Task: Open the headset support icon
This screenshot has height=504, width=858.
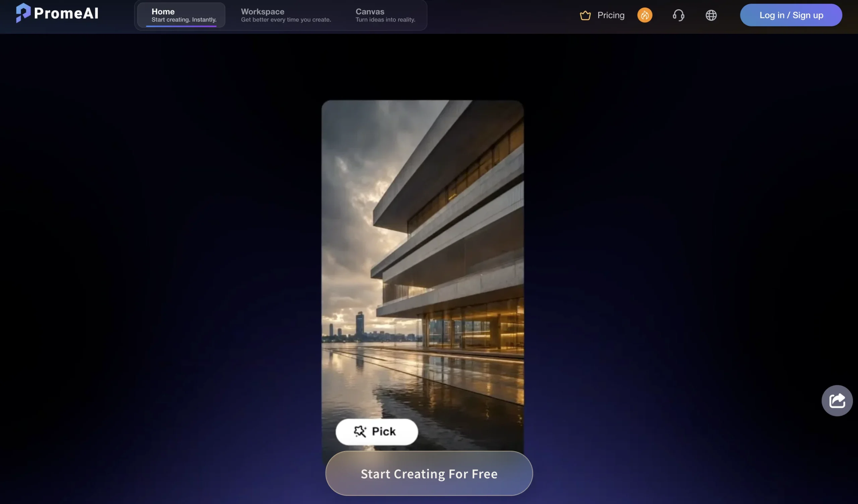Action: click(678, 15)
